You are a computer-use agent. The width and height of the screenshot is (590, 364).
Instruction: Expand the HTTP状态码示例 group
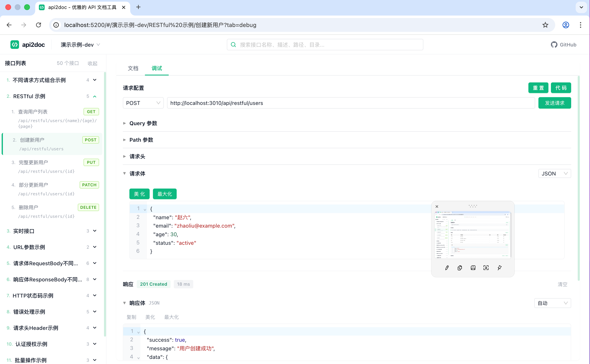click(x=95, y=295)
